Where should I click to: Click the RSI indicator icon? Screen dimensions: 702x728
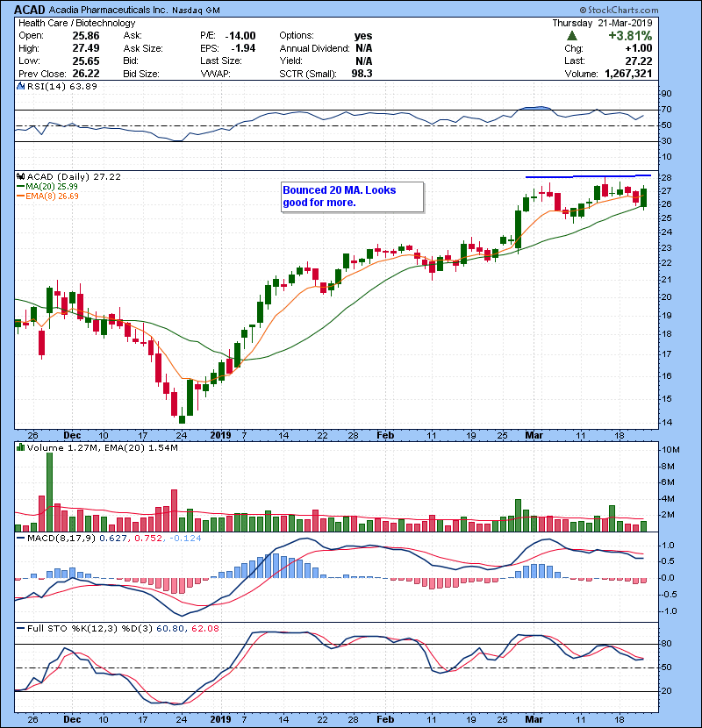[20, 86]
